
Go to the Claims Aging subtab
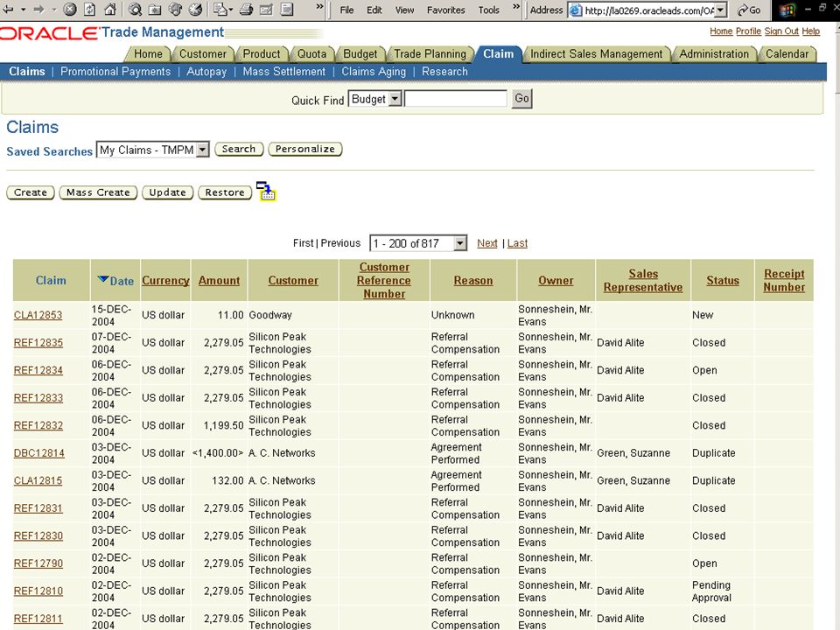374,71
